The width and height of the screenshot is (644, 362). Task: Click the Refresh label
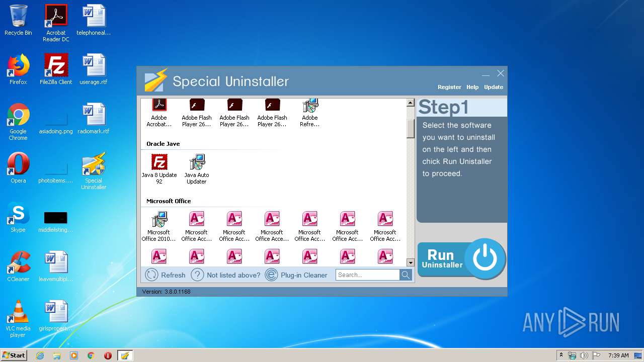coord(173,275)
